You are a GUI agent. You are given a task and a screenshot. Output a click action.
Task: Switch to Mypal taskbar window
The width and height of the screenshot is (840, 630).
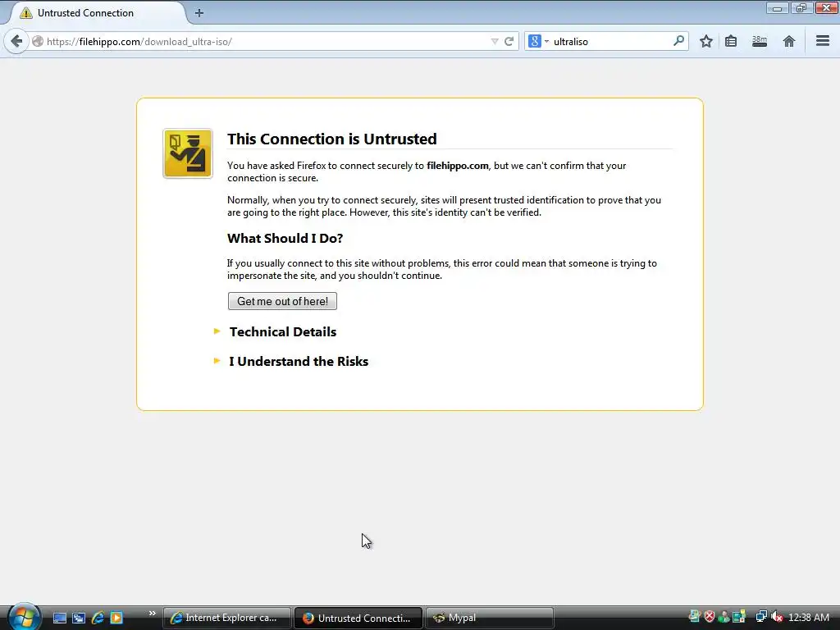[x=490, y=618]
